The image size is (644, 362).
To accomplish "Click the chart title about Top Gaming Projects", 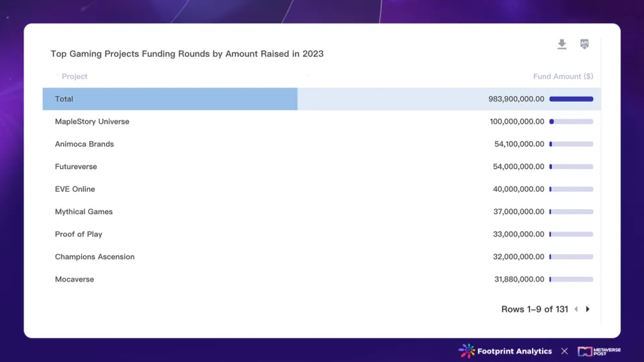I will 187,54.
